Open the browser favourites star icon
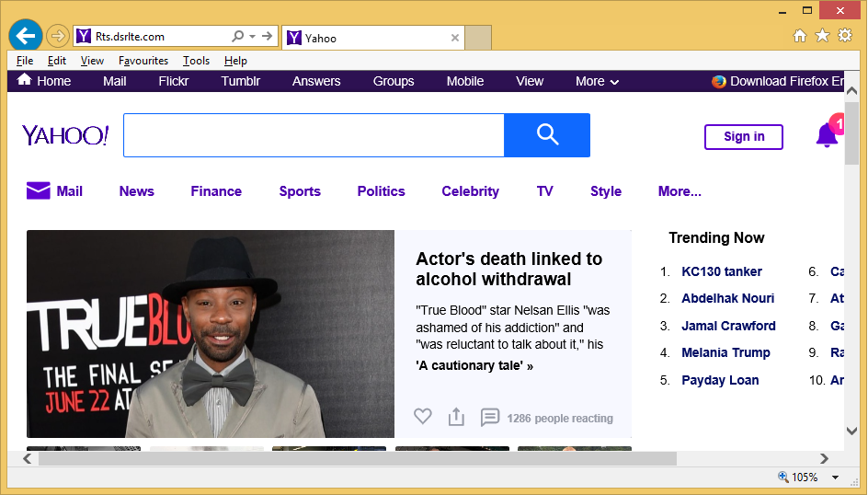Viewport: 868px width, 495px height. (822, 35)
